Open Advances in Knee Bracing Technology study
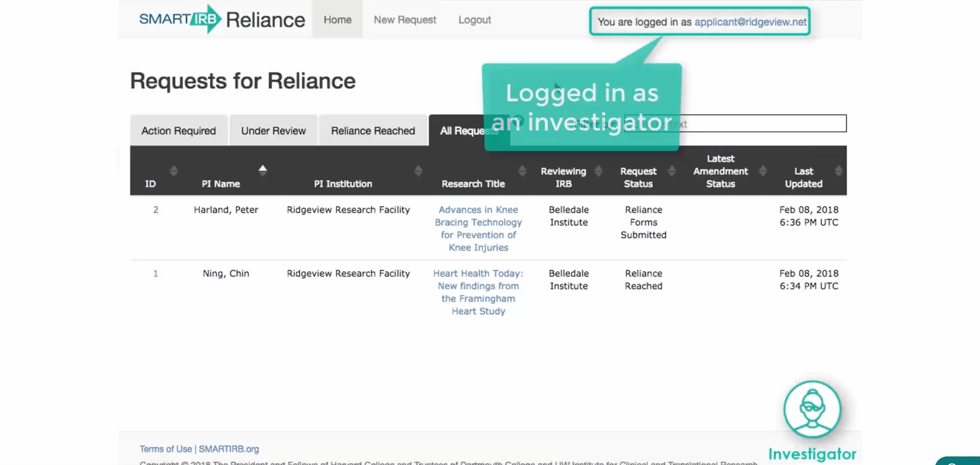This screenshot has height=465, width=980. [x=478, y=229]
